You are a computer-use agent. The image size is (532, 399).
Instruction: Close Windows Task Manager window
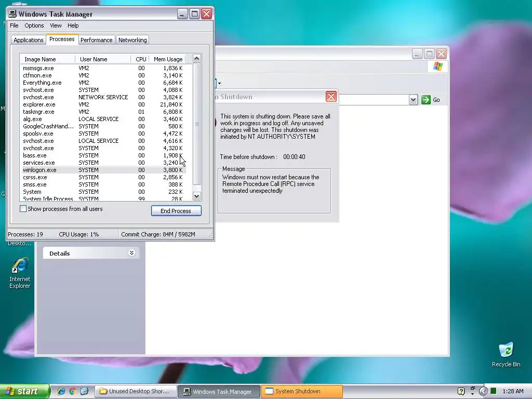point(207,14)
